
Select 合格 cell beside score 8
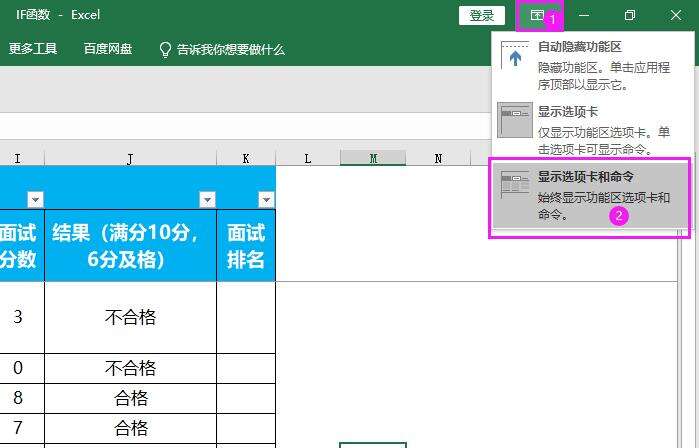(130, 398)
